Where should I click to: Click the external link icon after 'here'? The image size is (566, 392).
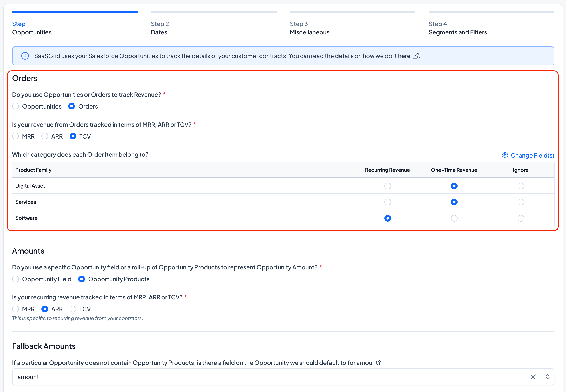pos(415,56)
